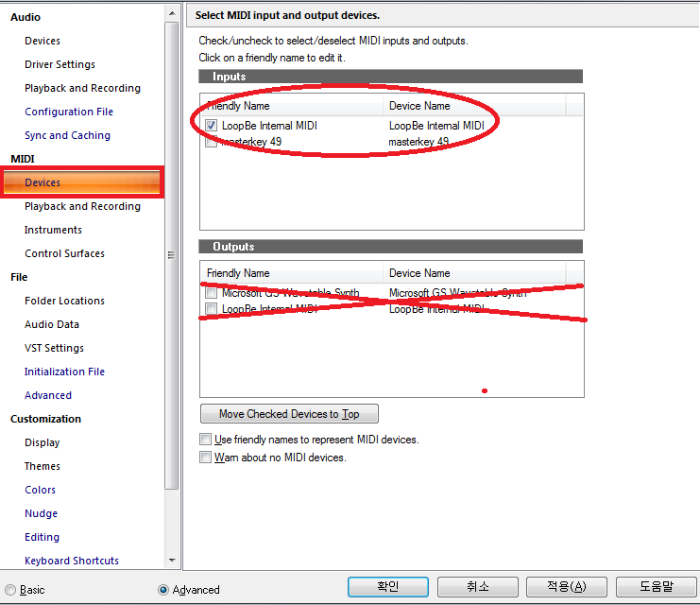The height and width of the screenshot is (605, 700).
Task: Select the Advanced radio button
Action: click(x=163, y=590)
